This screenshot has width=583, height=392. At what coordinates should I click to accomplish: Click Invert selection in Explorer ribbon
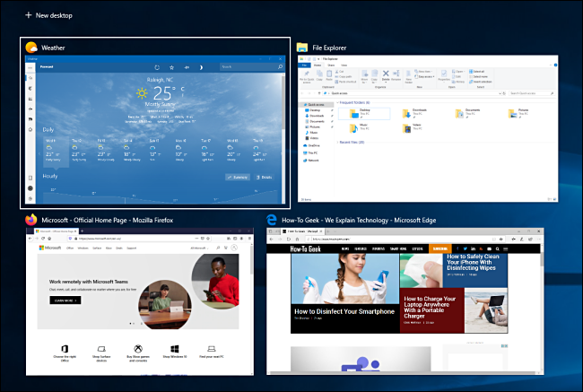click(481, 82)
